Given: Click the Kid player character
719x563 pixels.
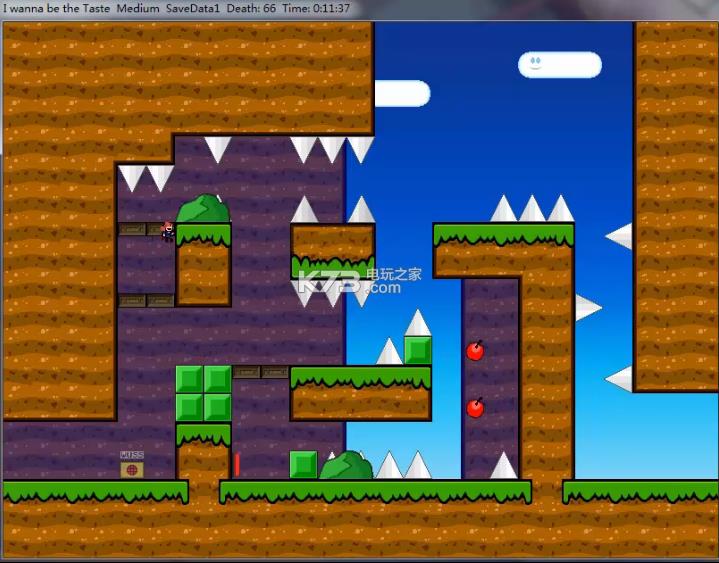Looking at the screenshot, I should (168, 232).
